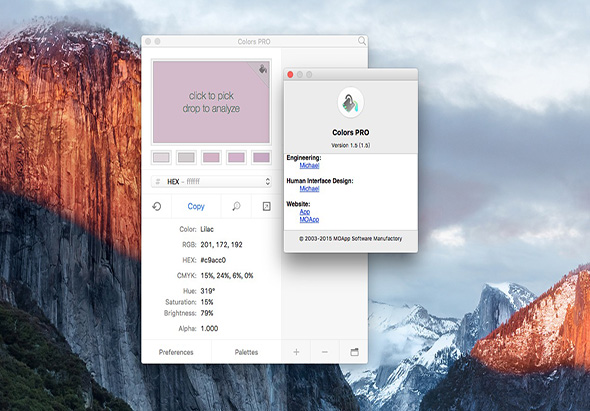Close the About window with red button
This screenshot has width=590, height=411.
pos(290,75)
